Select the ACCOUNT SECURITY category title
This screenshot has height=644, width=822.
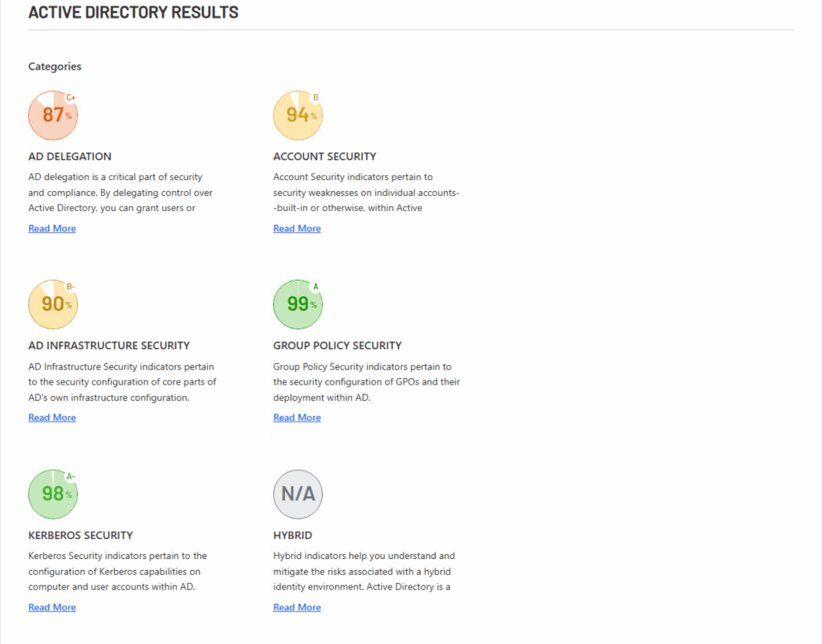pyautogui.click(x=324, y=157)
